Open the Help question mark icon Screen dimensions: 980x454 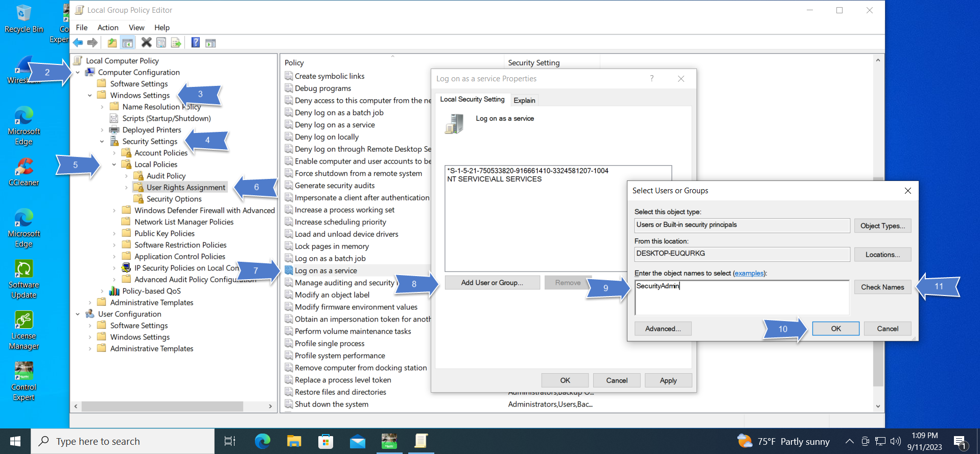click(x=195, y=42)
